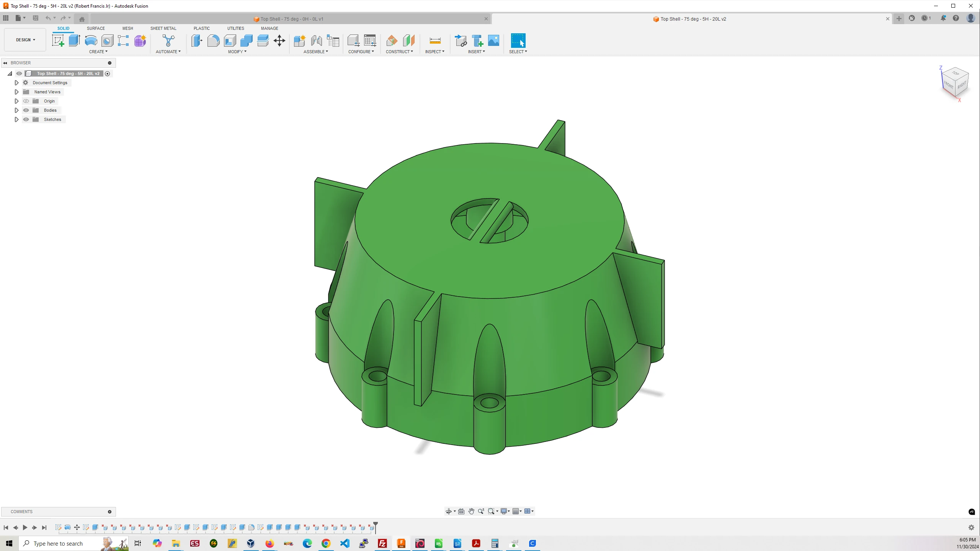
Task: Open the Help menu icon
Action: coord(956,18)
